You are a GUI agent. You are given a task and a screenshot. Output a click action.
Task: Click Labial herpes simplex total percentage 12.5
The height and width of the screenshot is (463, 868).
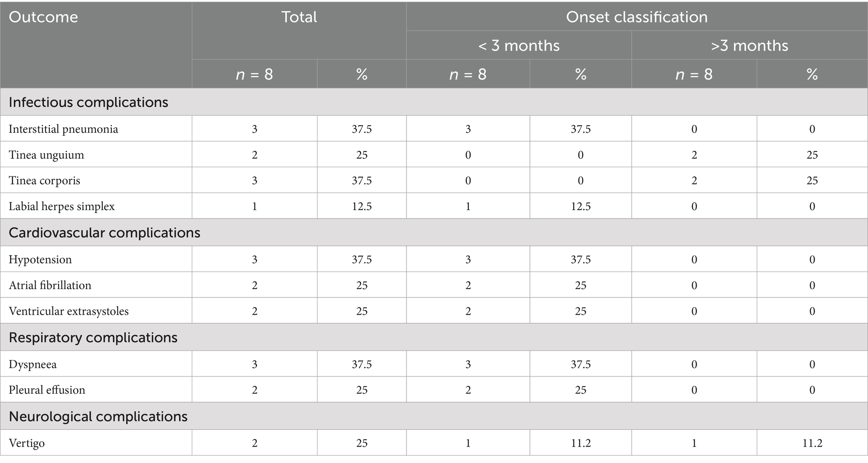(x=362, y=206)
